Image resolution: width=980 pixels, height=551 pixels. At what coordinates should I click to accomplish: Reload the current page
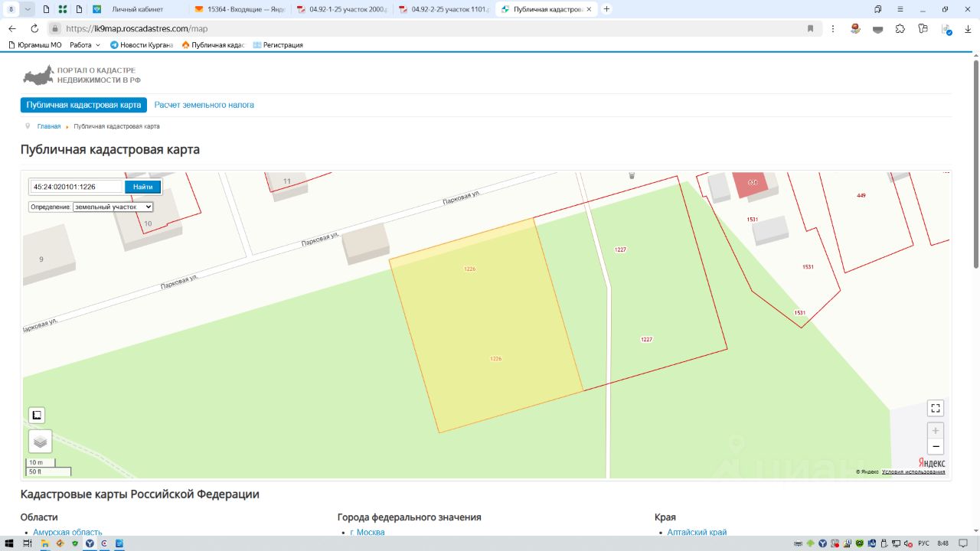34,29
